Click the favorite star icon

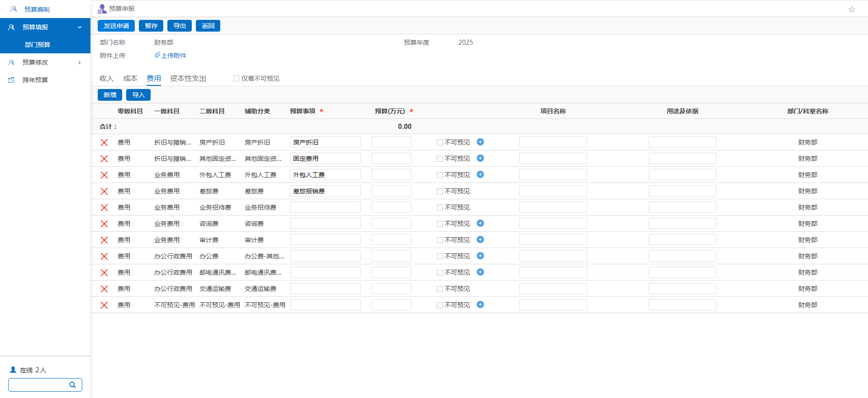[851, 9]
